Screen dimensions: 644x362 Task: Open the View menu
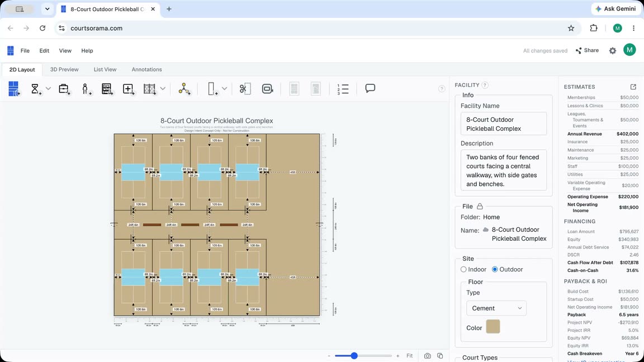[x=65, y=51]
